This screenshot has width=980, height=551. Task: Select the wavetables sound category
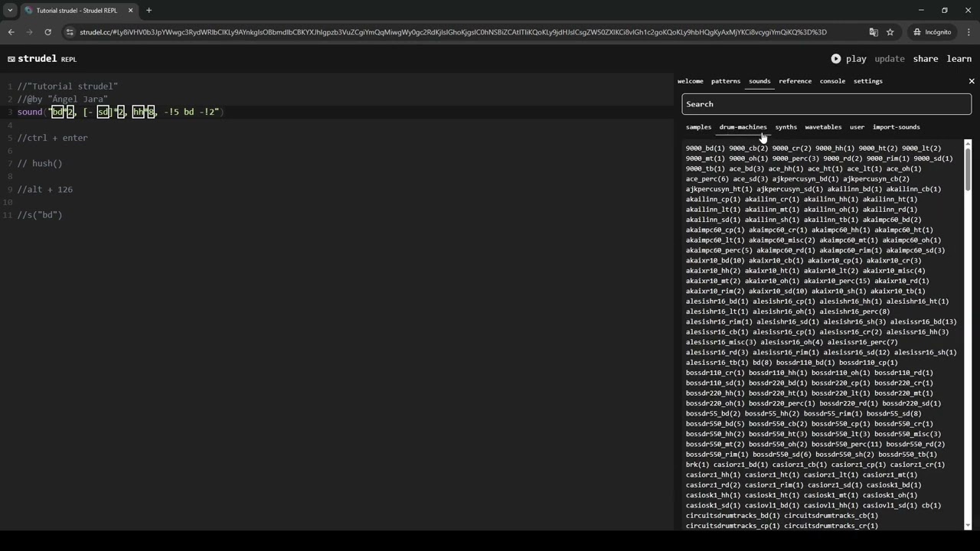tap(823, 127)
